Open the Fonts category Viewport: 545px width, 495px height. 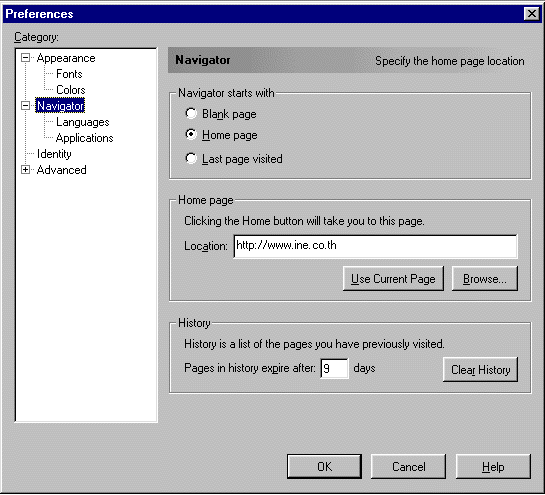coord(69,74)
